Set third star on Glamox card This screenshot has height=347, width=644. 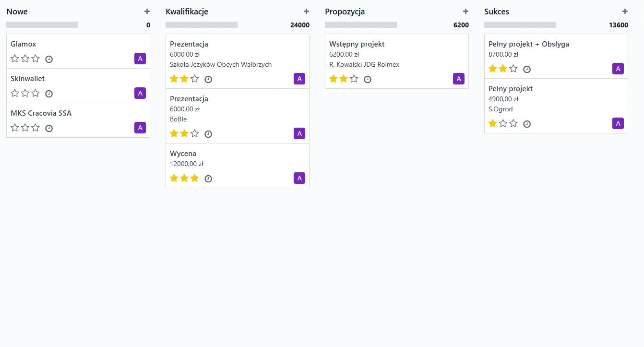coord(36,59)
